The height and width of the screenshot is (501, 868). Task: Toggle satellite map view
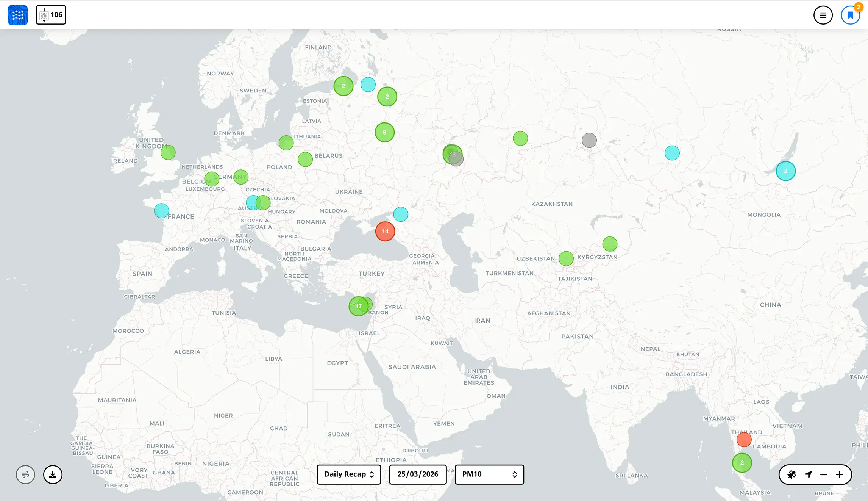(x=792, y=474)
